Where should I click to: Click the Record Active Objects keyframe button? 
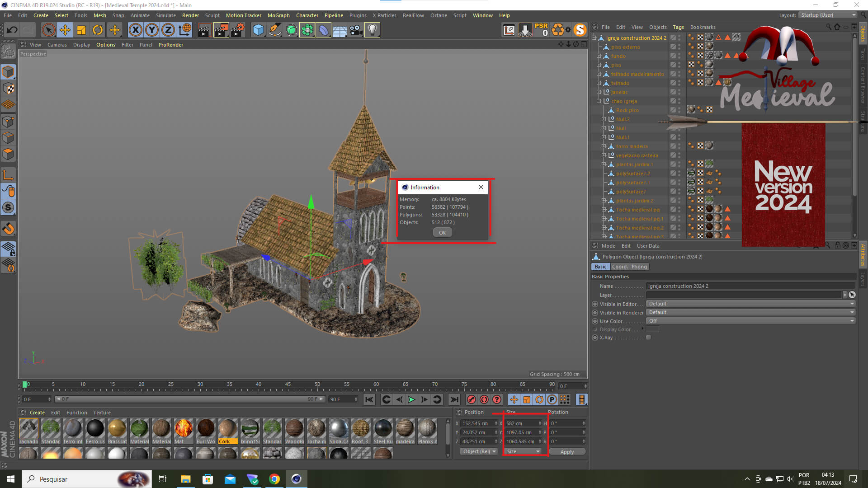(472, 399)
